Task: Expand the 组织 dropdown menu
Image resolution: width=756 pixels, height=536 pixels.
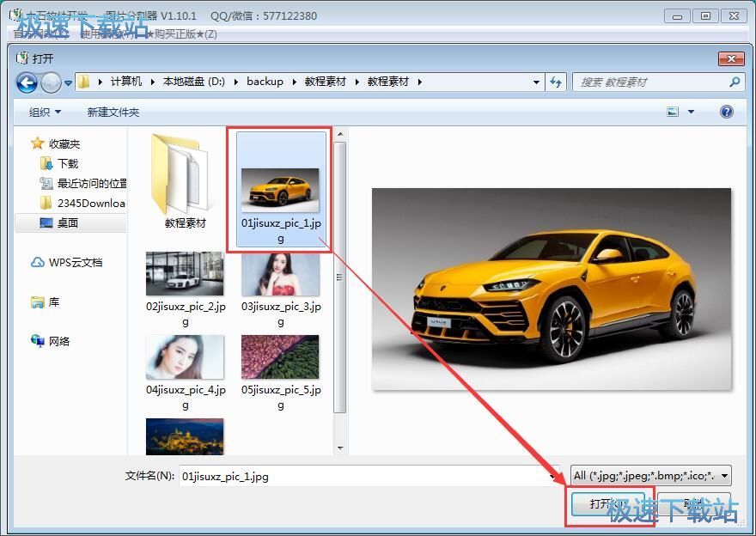Action: tap(45, 112)
